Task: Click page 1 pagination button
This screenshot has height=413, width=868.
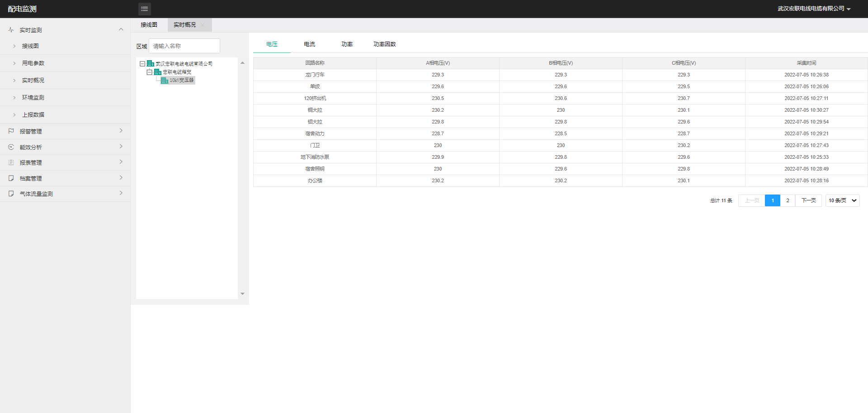Action: click(773, 200)
